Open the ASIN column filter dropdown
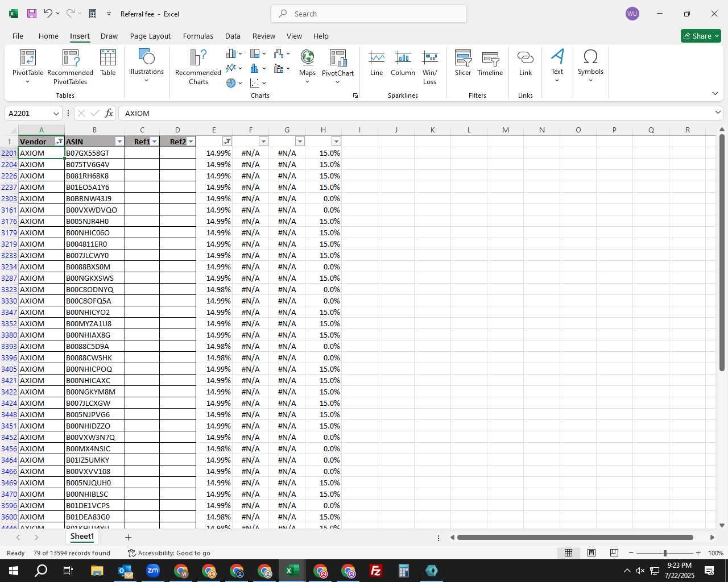This screenshot has height=582, width=728. [119, 142]
